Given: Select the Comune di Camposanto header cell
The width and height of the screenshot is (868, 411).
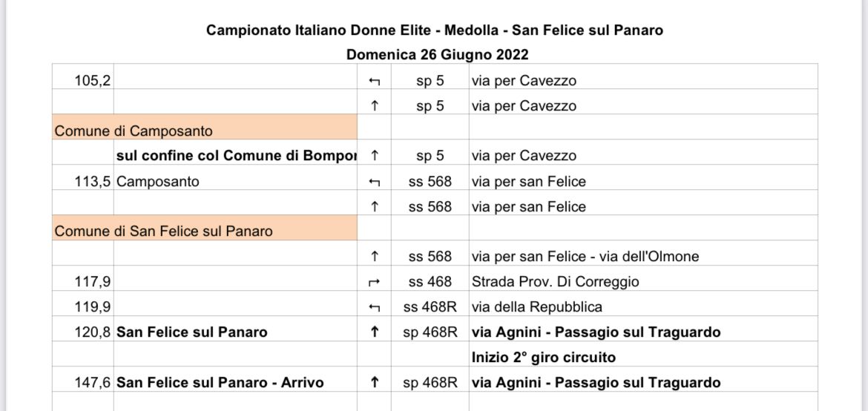Looking at the screenshot, I should [x=205, y=131].
